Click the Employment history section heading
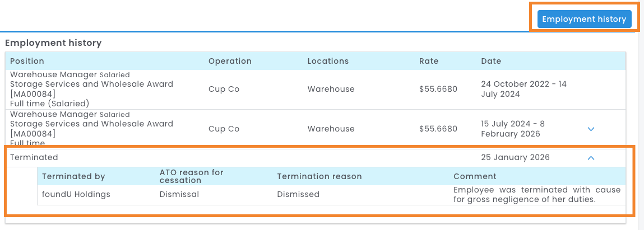644x230 pixels. pos(53,43)
